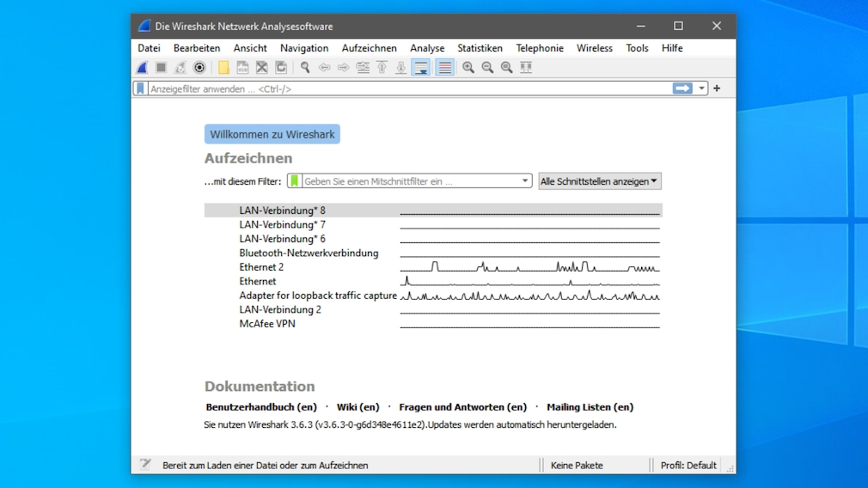The height and width of the screenshot is (488, 868).
Task: Open the capture filter combo box arrow
Action: pyautogui.click(x=525, y=181)
